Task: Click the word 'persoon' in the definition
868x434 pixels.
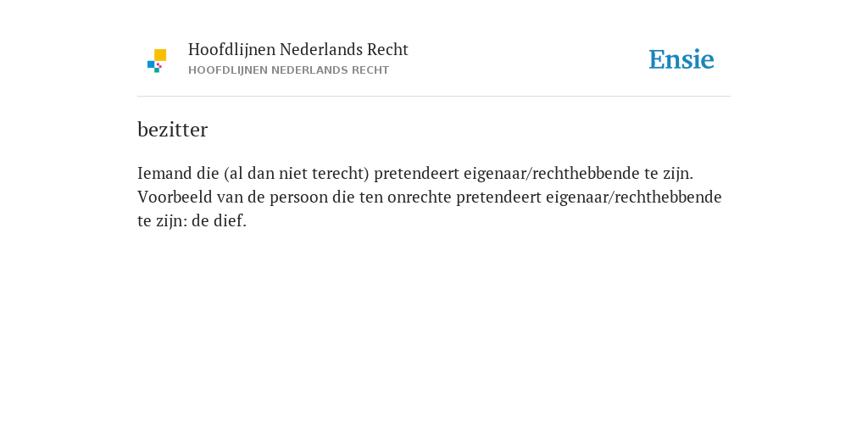Action: tap(299, 198)
